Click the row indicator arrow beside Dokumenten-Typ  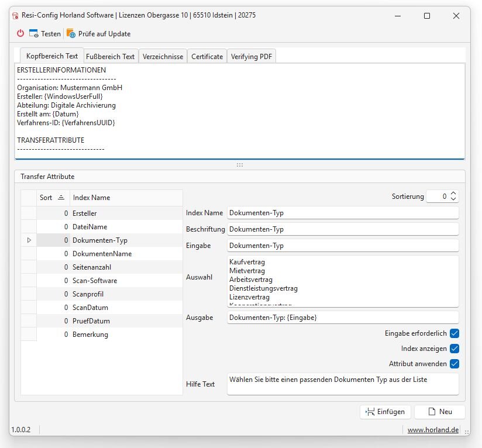pyautogui.click(x=29, y=240)
